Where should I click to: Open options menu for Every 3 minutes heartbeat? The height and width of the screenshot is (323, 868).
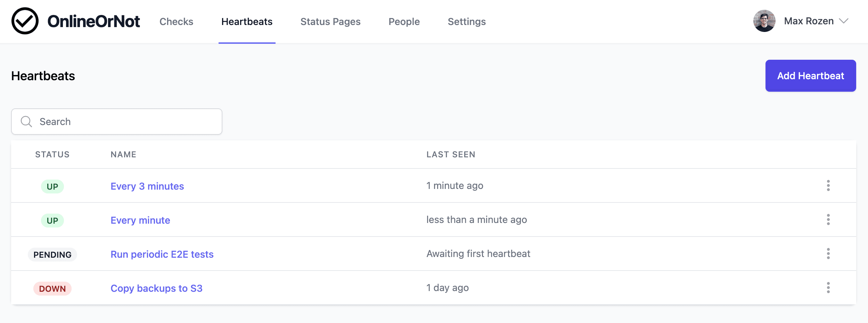click(829, 186)
